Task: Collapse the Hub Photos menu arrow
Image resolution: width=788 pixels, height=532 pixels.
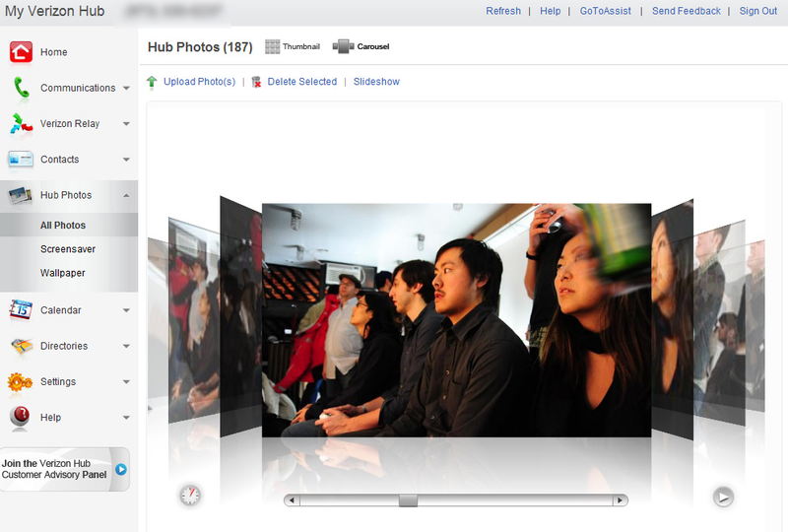Action: pyautogui.click(x=126, y=195)
